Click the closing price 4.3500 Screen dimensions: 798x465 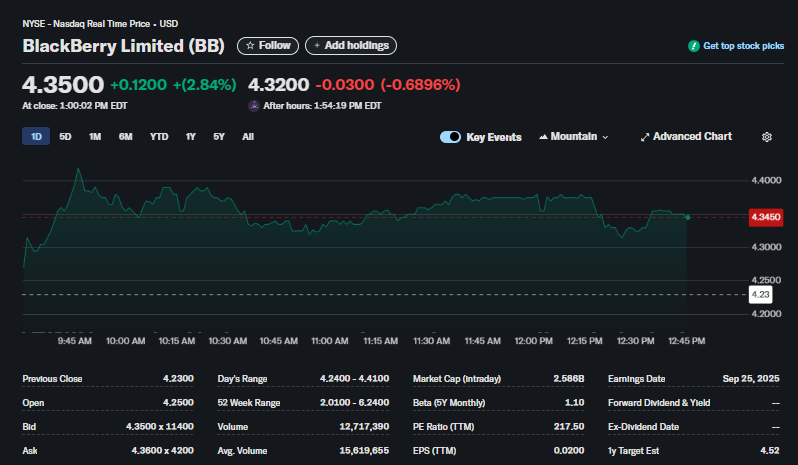(63, 84)
